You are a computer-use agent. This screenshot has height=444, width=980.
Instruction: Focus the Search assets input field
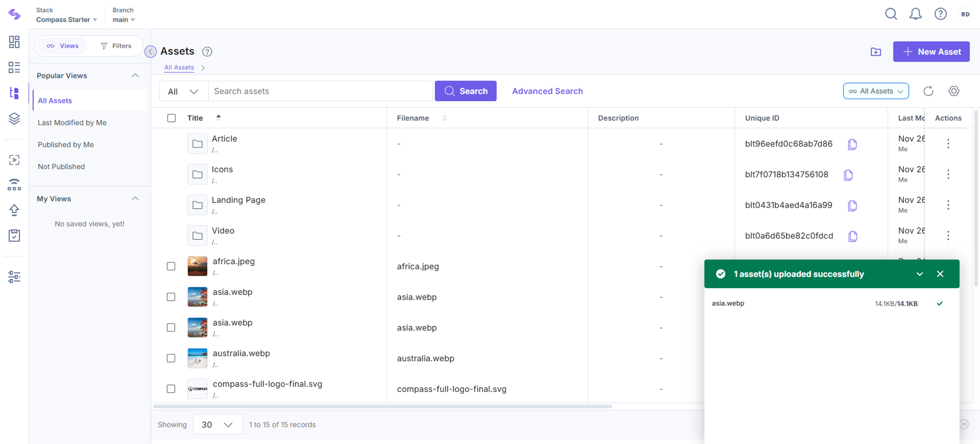(x=320, y=91)
